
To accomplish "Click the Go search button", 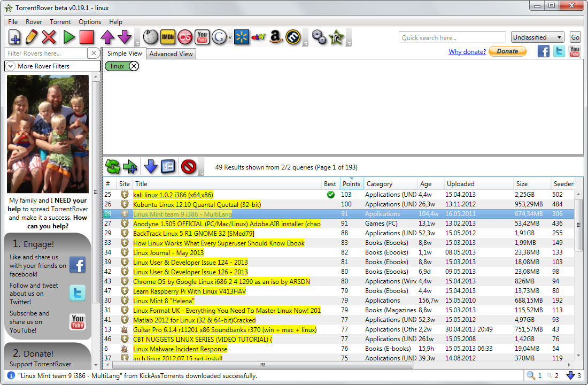I will pyautogui.click(x=575, y=37).
